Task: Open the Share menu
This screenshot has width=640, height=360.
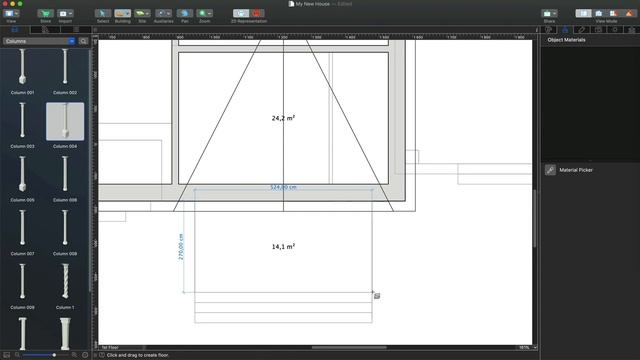Action: 549,13
